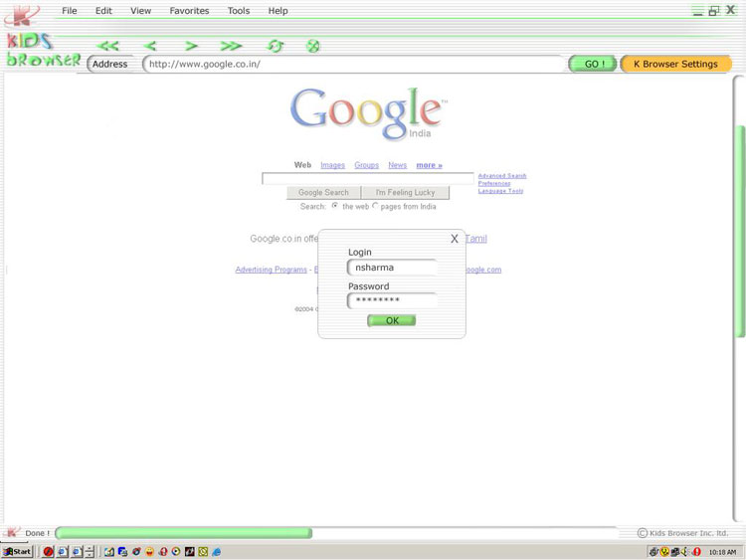Stop loading with the green stop icon

click(x=312, y=46)
